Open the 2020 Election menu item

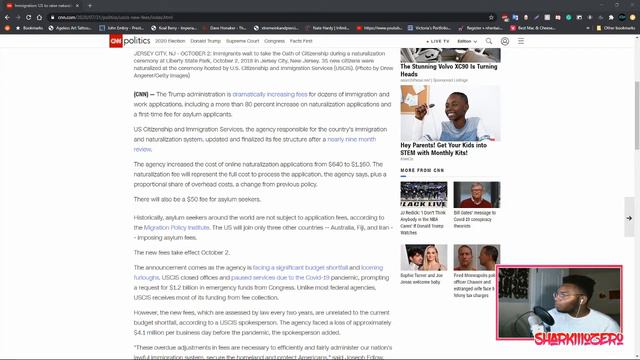pos(170,41)
